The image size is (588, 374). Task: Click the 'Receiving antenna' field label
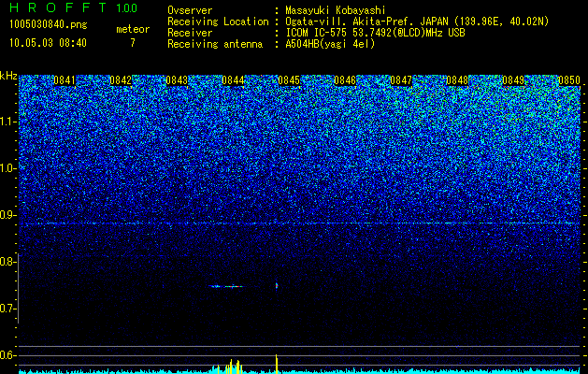pyautogui.click(x=215, y=44)
